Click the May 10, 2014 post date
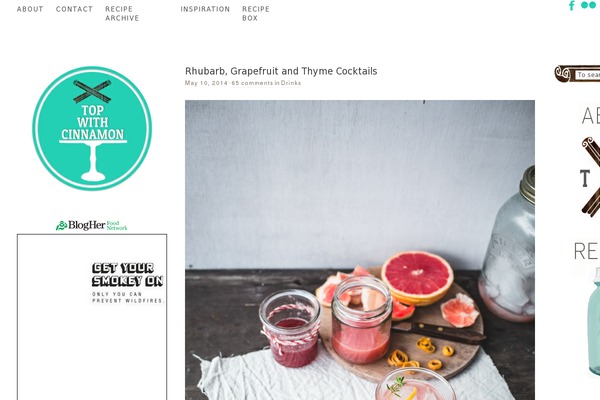This screenshot has height=400, width=600. (x=206, y=83)
